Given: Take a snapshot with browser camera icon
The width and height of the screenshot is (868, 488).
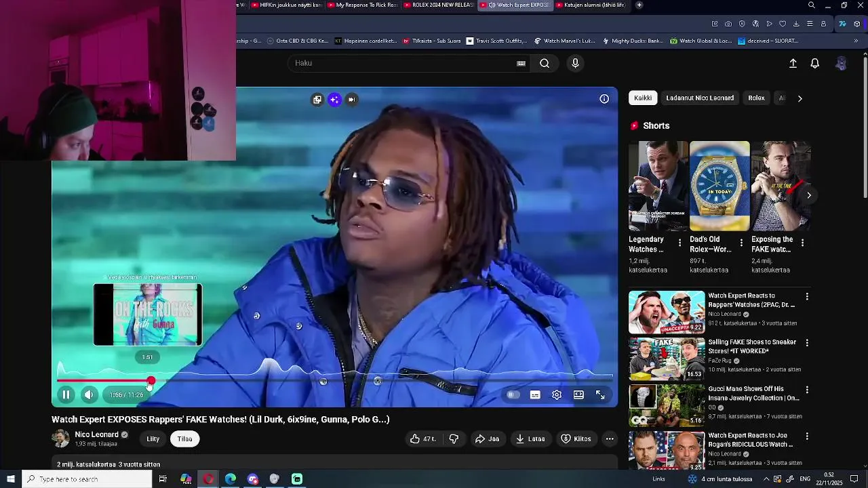Looking at the screenshot, I should (x=728, y=24).
